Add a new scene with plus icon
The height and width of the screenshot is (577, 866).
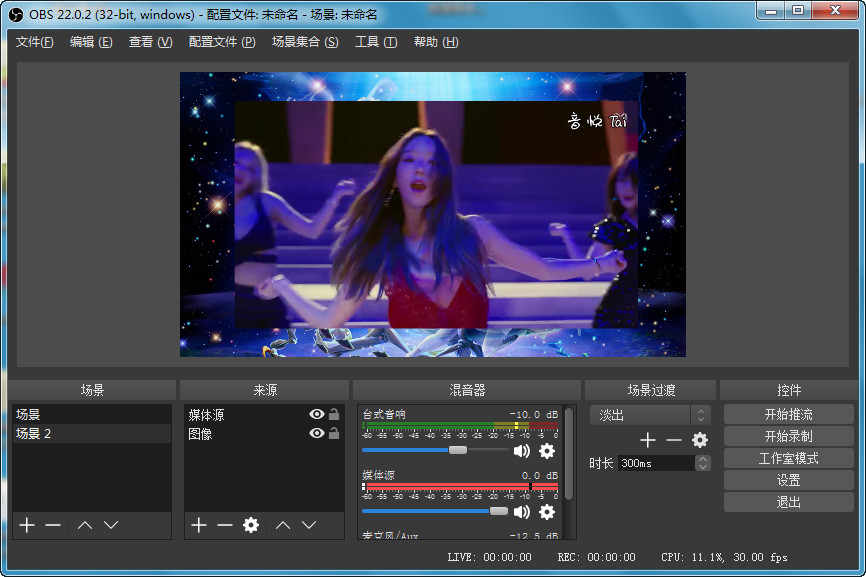(x=27, y=525)
